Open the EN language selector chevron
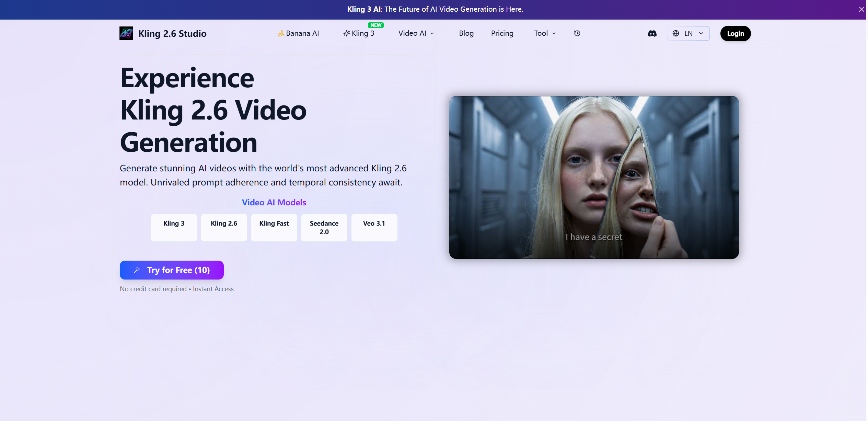868x421 pixels. point(701,33)
